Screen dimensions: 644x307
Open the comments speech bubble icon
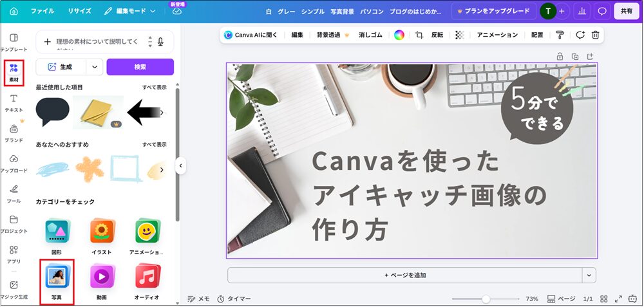click(602, 11)
